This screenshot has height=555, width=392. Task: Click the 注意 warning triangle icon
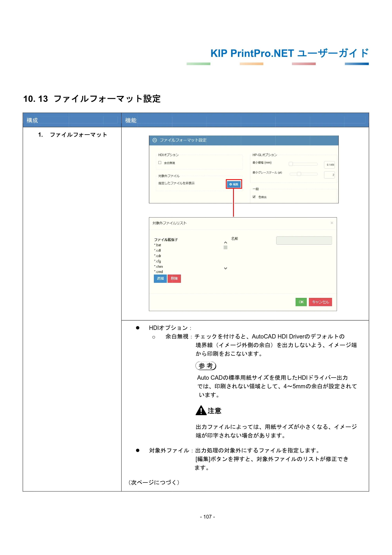tap(201, 410)
